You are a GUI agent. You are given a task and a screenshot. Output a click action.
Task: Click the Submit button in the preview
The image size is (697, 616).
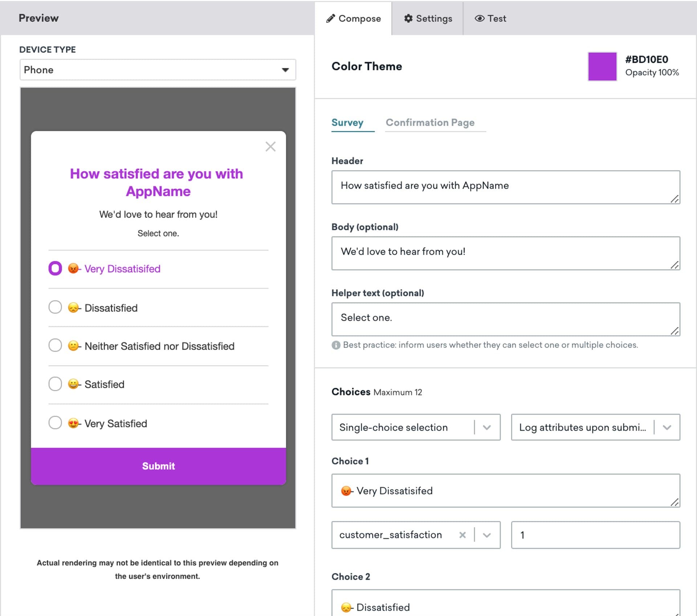[158, 466]
